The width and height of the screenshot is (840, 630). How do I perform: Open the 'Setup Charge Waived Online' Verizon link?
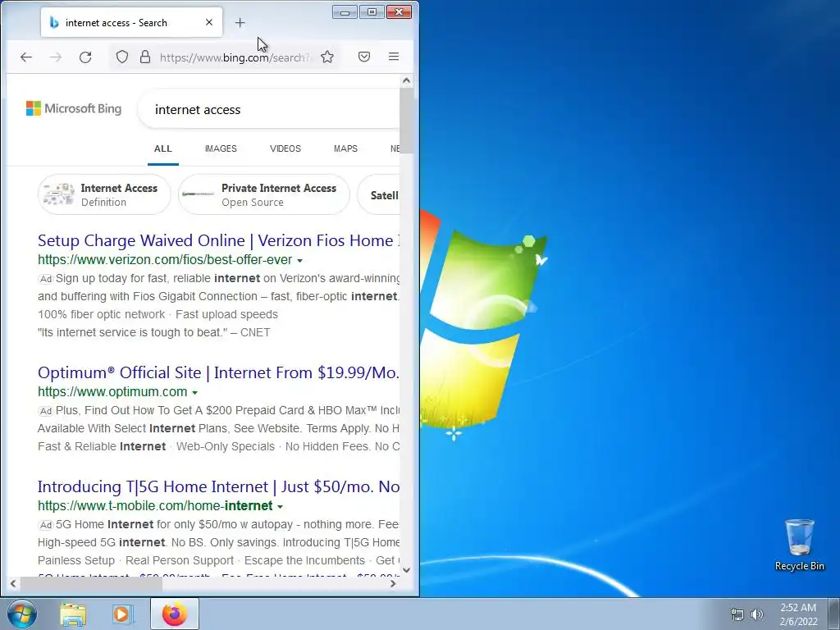(218, 240)
